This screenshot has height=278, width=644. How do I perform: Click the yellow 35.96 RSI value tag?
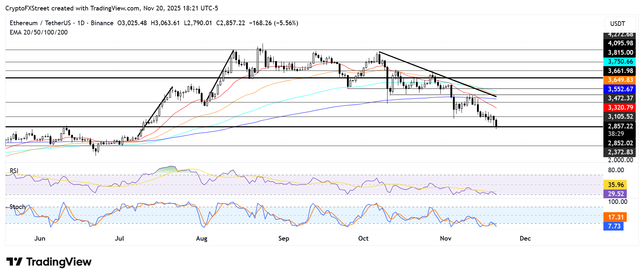(x=615, y=184)
